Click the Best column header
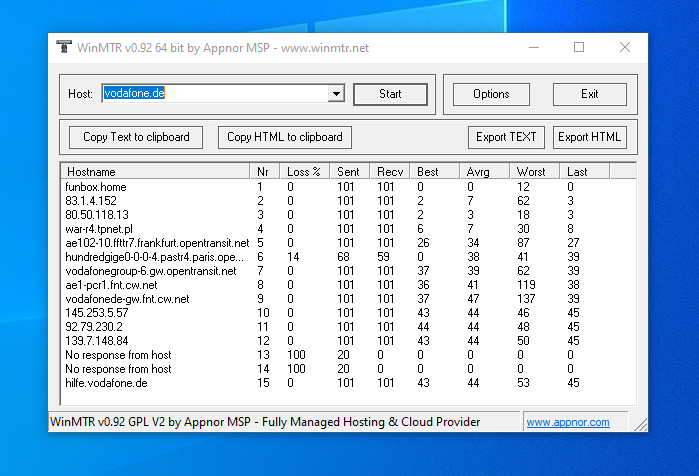The height and width of the screenshot is (476, 699). point(435,172)
